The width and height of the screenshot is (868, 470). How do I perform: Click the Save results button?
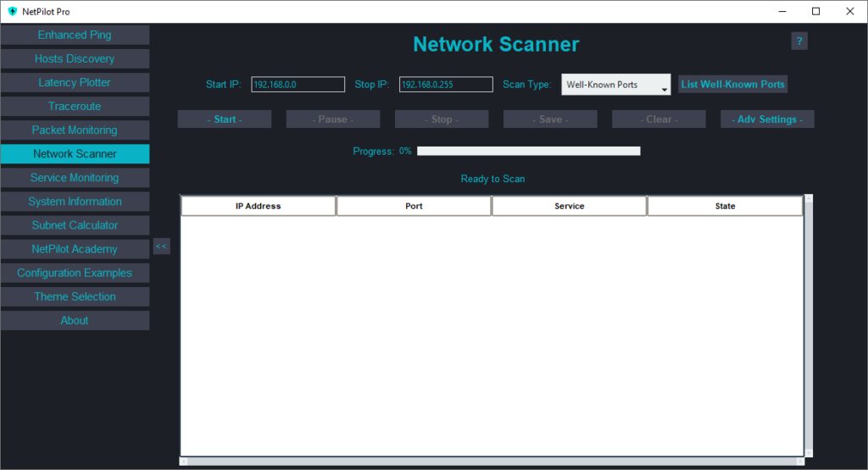click(x=549, y=119)
